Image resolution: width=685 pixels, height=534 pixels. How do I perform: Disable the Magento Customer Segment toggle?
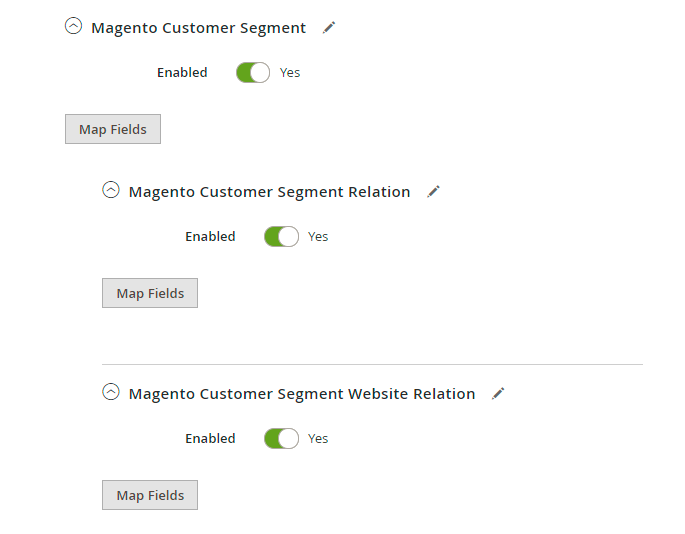253,73
